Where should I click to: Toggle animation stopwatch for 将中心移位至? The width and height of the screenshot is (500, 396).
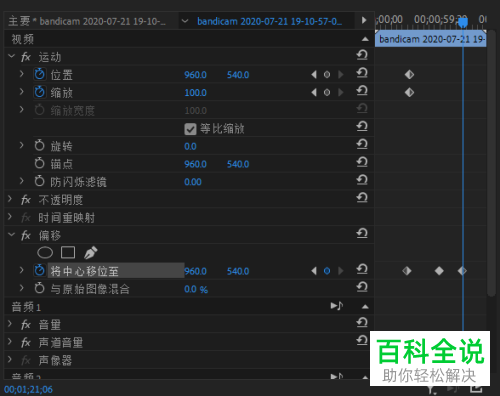point(40,270)
